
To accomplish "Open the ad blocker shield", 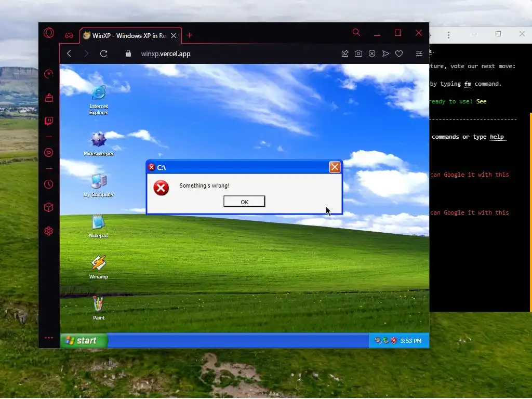I will (x=372, y=54).
